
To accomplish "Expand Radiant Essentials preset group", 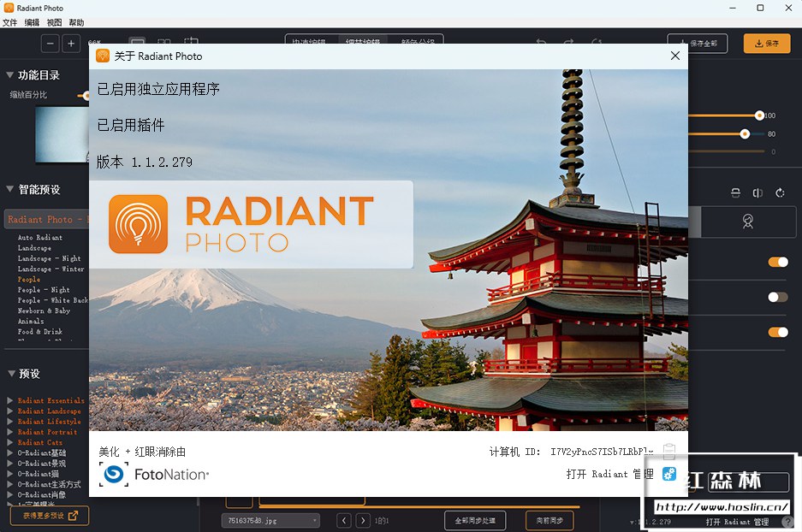I will click(9, 400).
